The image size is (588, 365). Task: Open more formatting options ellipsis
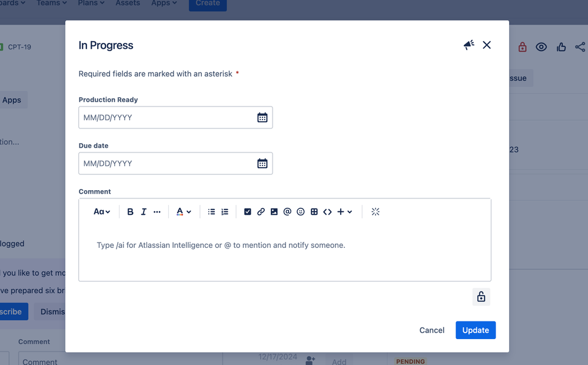157,212
